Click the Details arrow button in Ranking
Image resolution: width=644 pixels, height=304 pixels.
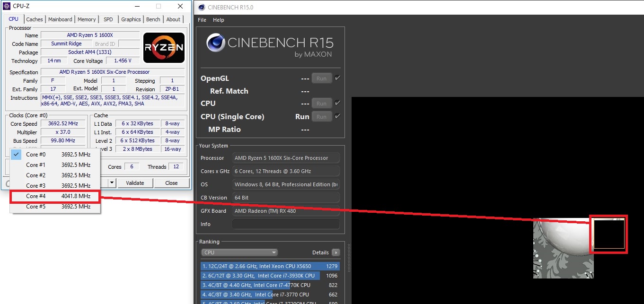coord(335,252)
